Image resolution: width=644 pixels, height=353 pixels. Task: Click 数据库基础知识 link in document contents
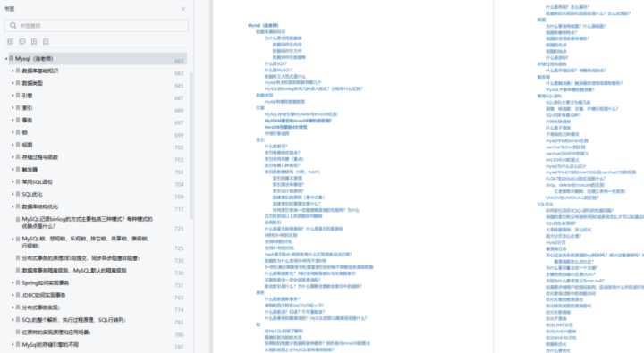(x=271, y=31)
